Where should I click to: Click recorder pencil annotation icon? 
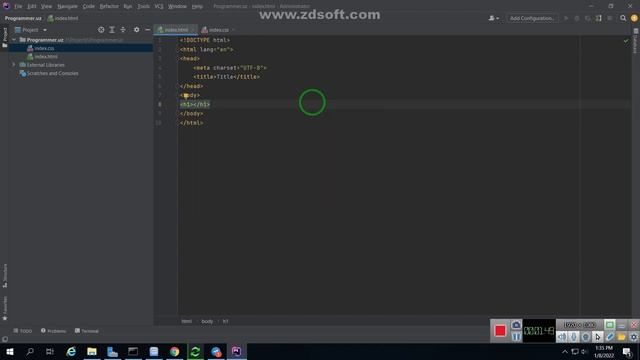(609, 337)
